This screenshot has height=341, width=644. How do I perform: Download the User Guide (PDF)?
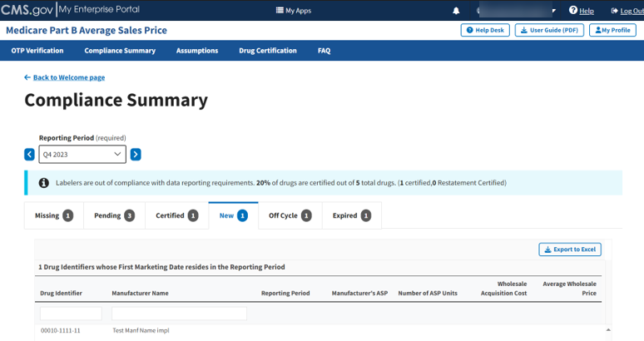tap(549, 30)
